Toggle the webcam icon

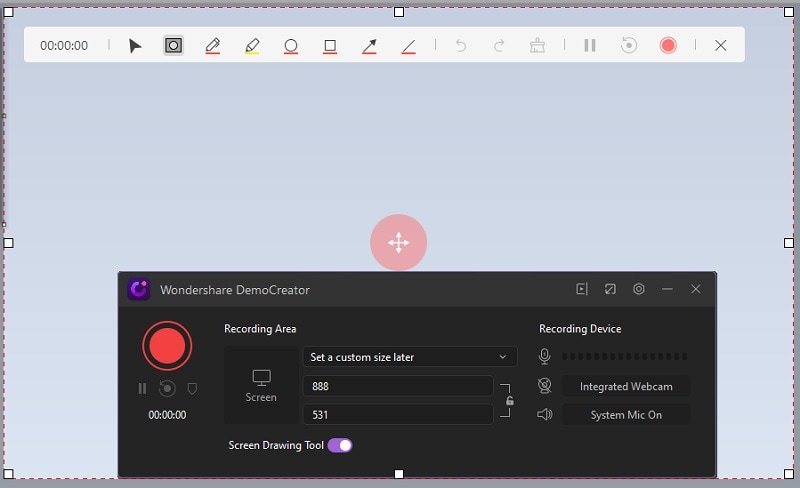tap(544, 385)
